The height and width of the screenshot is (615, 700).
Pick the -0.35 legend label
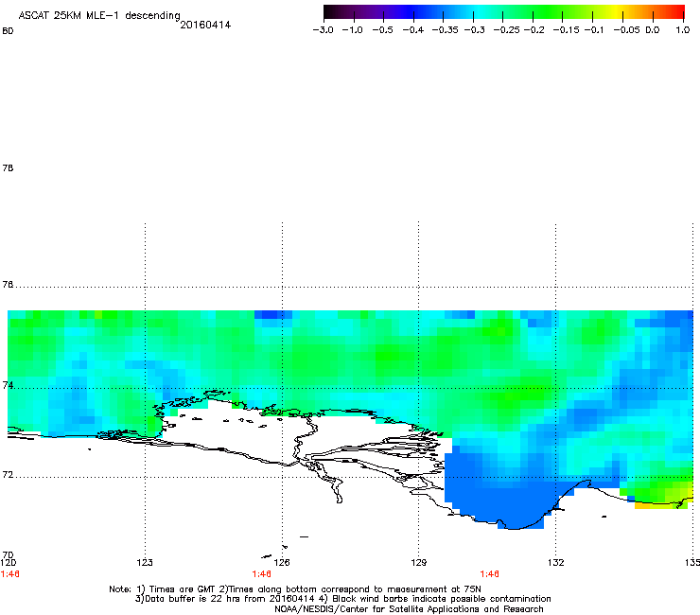pos(446,30)
